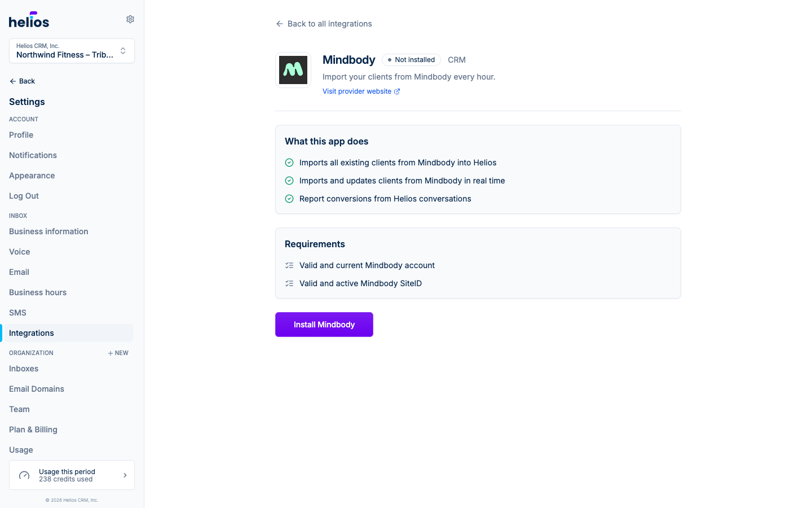
Task: Click the check icon beside Imports and updates clients
Action: [x=289, y=181]
